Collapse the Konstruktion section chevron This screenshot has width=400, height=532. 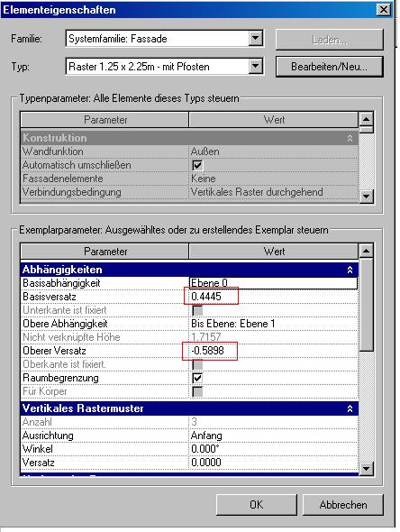click(x=350, y=138)
